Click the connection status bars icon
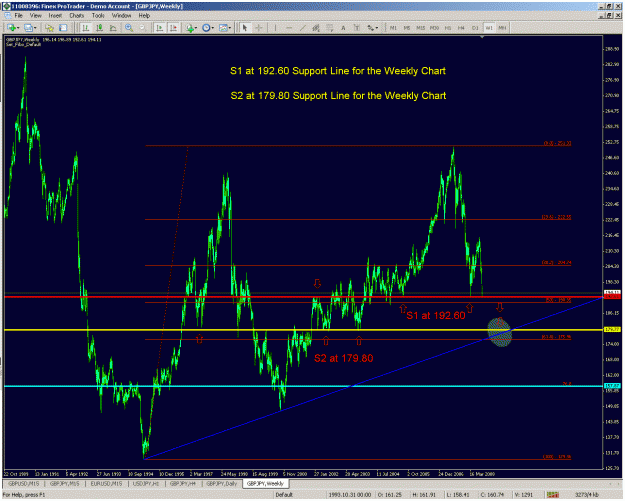The width and height of the screenshot is (625, 501). [x=552, y=495]
